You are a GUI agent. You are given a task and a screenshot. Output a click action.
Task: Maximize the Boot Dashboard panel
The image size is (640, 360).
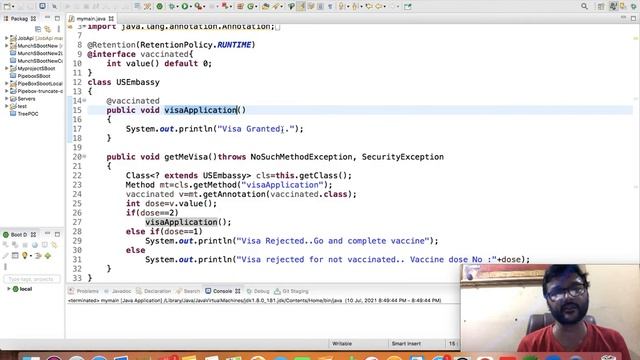57,234
